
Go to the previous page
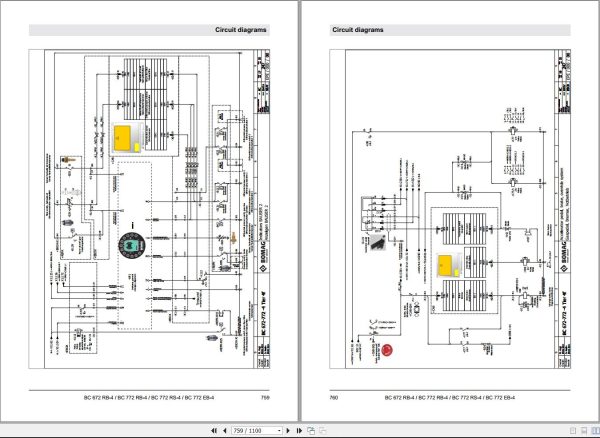pos(225,431)
